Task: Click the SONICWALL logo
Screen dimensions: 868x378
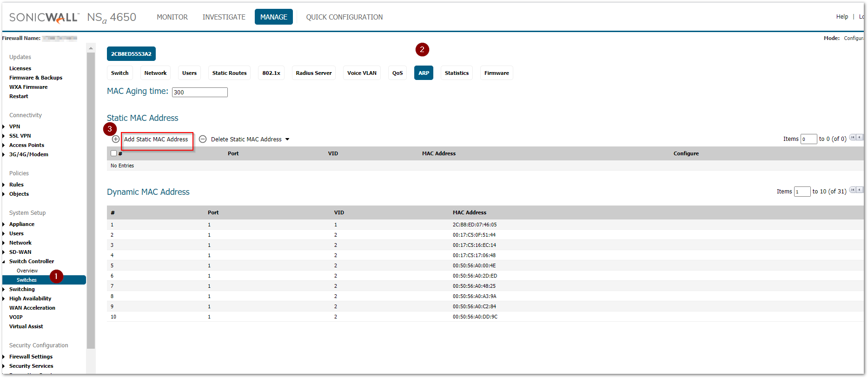Action: pos(44,17)
